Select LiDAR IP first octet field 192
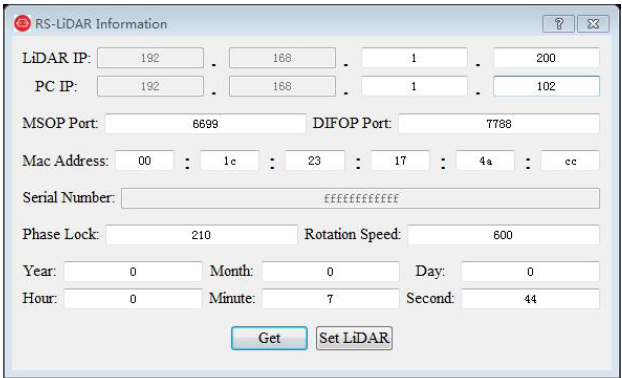The image size is (622, 378). 150,58
